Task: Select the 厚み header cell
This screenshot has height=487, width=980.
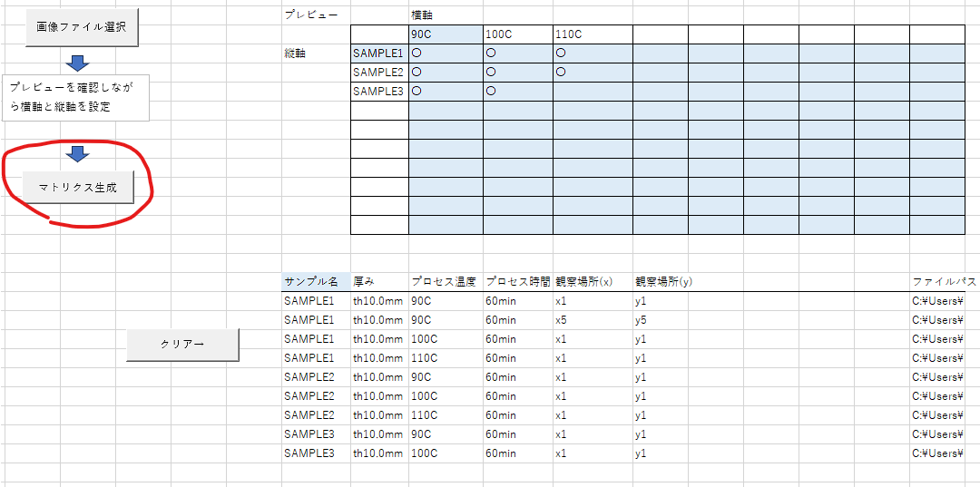Action: [380, 282]
